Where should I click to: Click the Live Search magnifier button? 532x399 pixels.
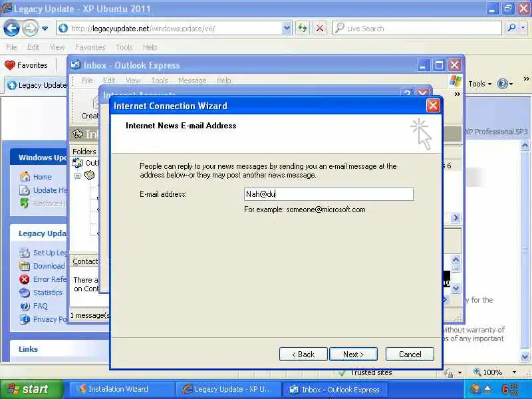point(511,29)
